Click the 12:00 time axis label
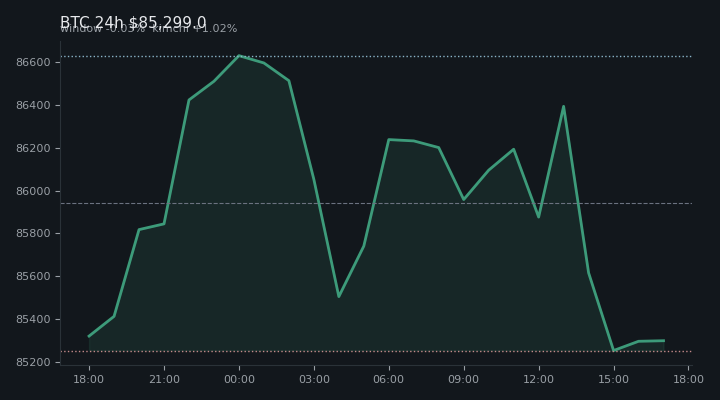Image resolution: width=720 pixels, height=400 pixels. 539,379
